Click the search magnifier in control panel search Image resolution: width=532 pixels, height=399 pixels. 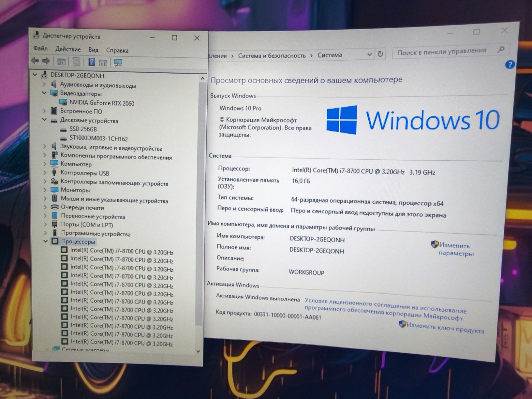click(x=501, y=50)
